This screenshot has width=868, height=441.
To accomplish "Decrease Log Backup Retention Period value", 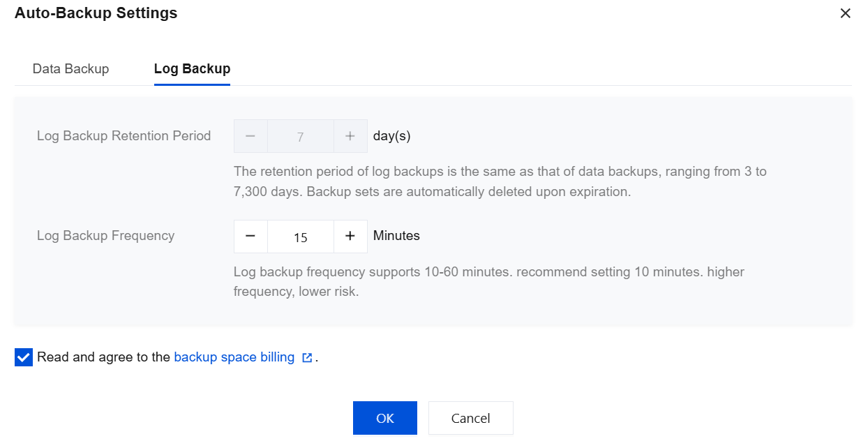I will click(x=250, y=136).
